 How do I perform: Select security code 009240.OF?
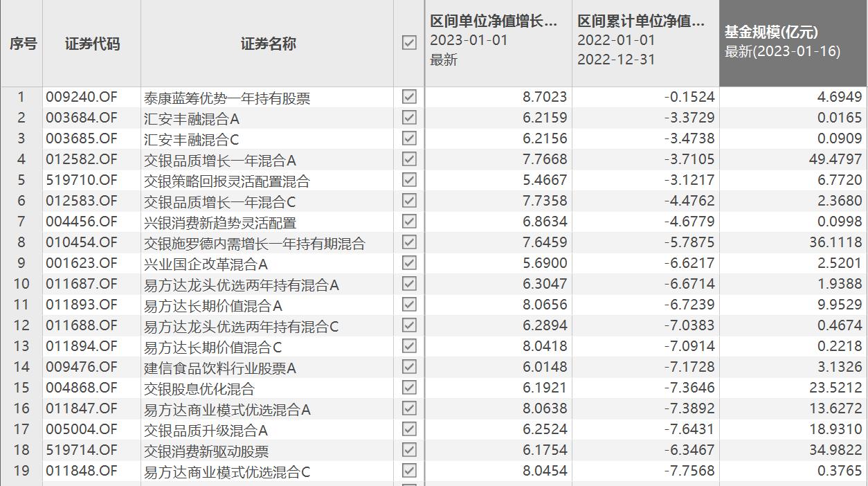point(82,97)
